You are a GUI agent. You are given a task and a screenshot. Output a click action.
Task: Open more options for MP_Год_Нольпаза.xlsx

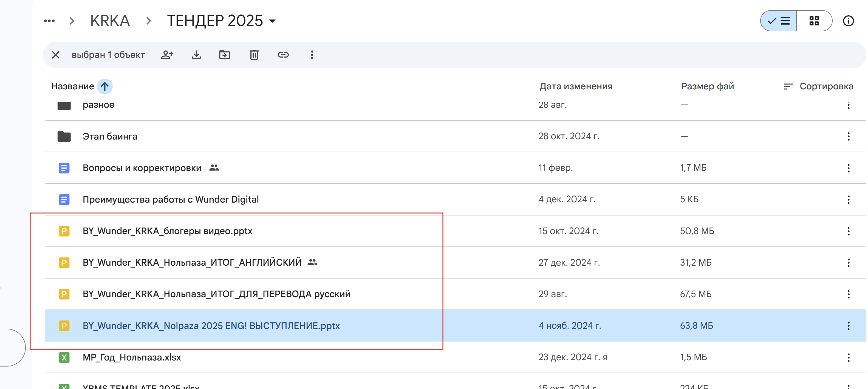(848, 357)
